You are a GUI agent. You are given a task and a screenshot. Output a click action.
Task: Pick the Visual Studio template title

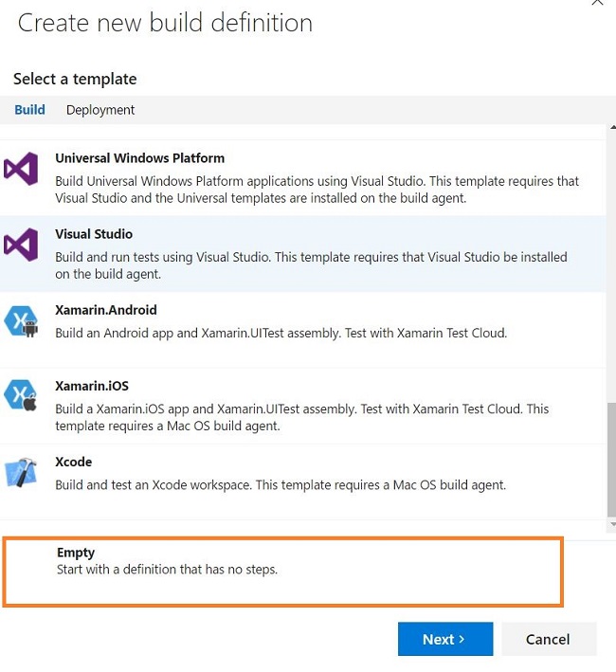point(94,234)
